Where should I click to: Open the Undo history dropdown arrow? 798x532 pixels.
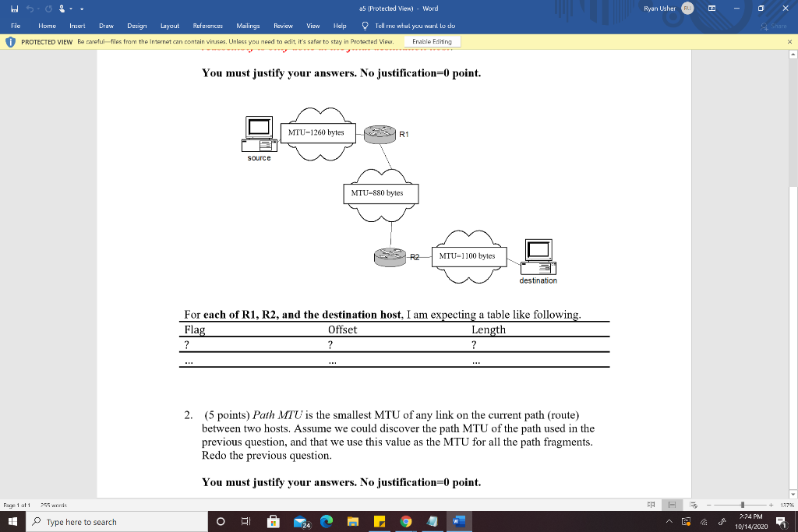pos(38,8)
